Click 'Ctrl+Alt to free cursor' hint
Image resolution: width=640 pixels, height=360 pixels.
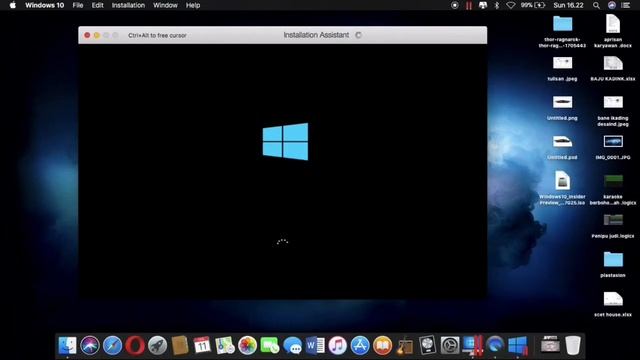coord(157,36)
